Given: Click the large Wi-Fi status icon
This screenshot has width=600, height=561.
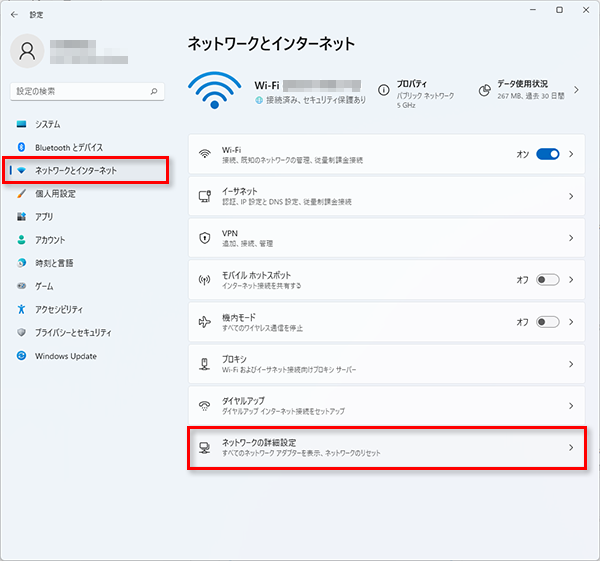Looking at the screenshot, I should click(x=215, y=90).
